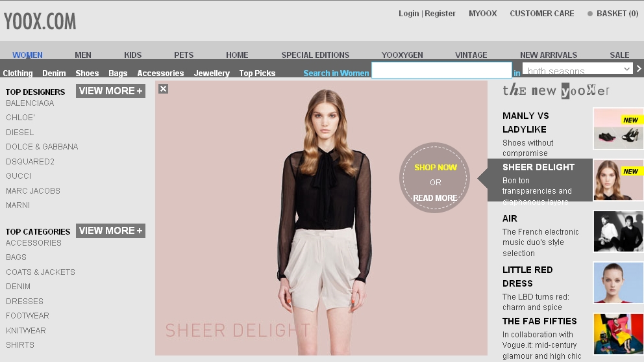Viewport: 644px width, 362px height.
Task: Close the Sheer Delight banner with X
Action: point(163,89)
